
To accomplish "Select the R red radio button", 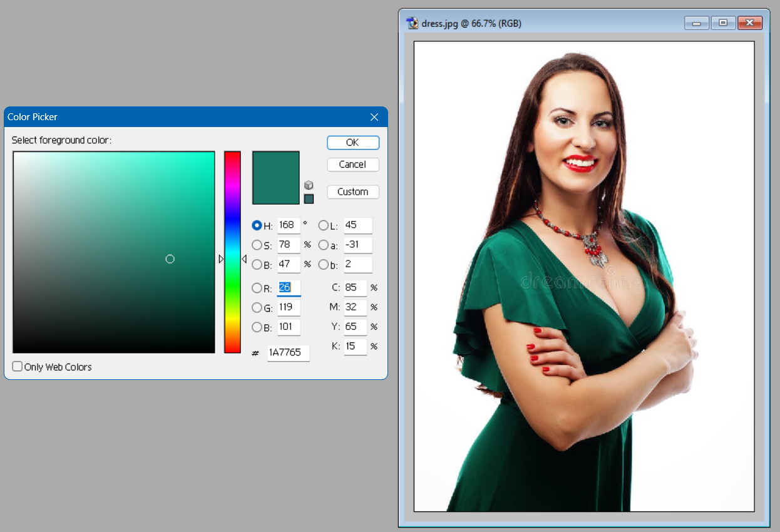I will (x=257, y=288).
